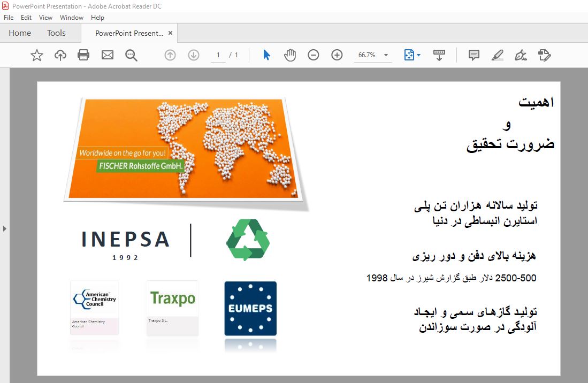Click the page number input field
The width and height of the screenshot is (588, 383).
click(218, 55)
